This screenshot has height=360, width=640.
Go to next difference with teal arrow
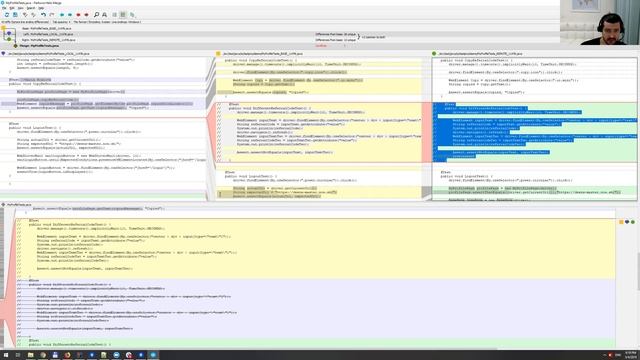(70, 15)
